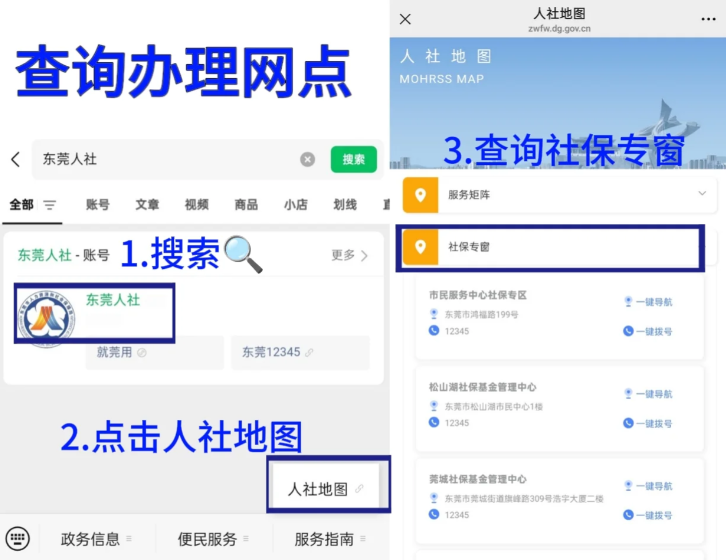
Task: Tap the back arrow beside search box
Action: coord(15,159)
